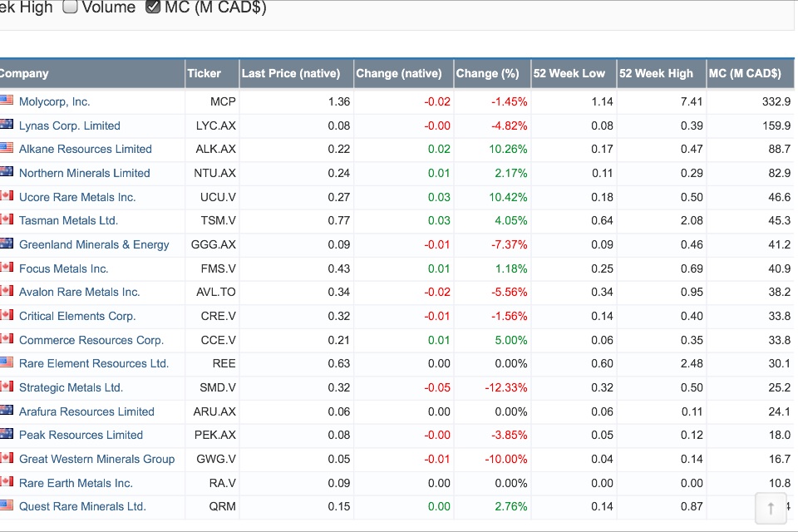This screenshot has width=798, height=532.
Task: Open the Northern Minerals Limited link
Action: pos(85,173)
